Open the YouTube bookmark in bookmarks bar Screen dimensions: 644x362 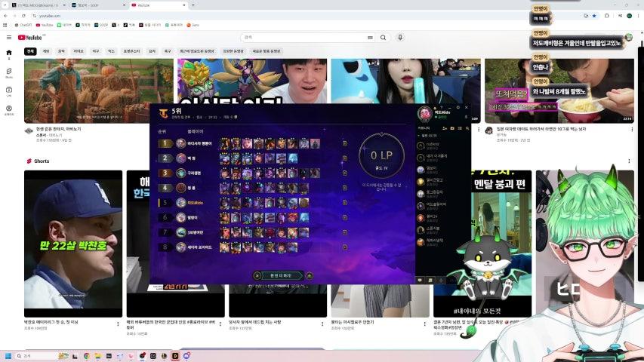point(45,25)
